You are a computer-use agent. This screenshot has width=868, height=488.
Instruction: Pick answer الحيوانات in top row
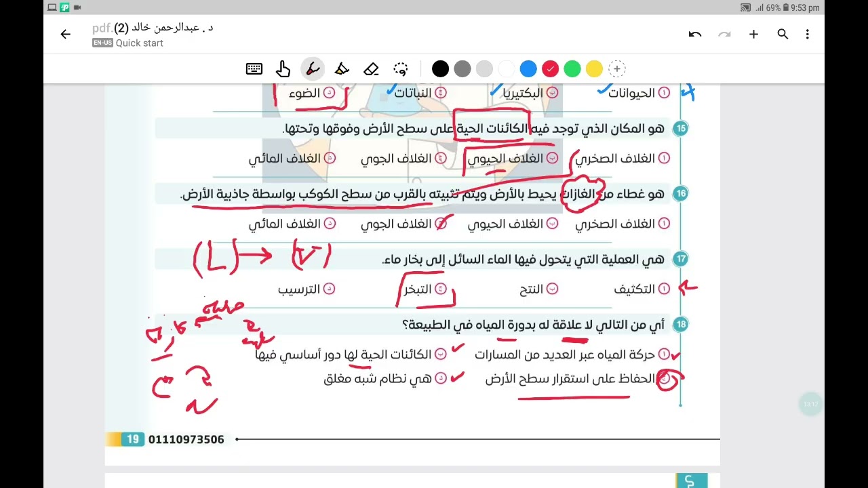pos(639,93)
